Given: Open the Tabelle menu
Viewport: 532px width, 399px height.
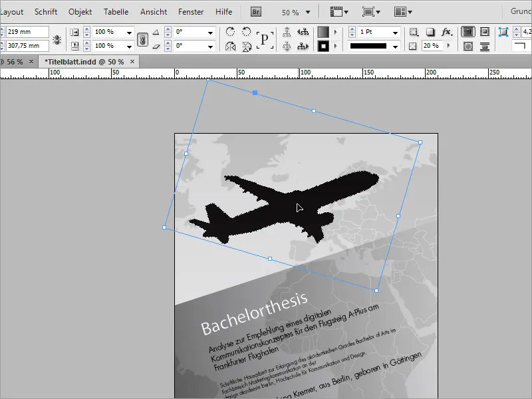Looking at the screenshot, I should 116,12.
